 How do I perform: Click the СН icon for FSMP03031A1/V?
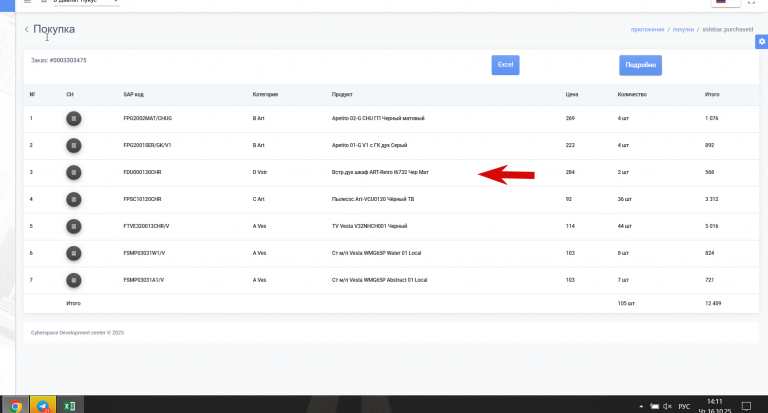73,280
